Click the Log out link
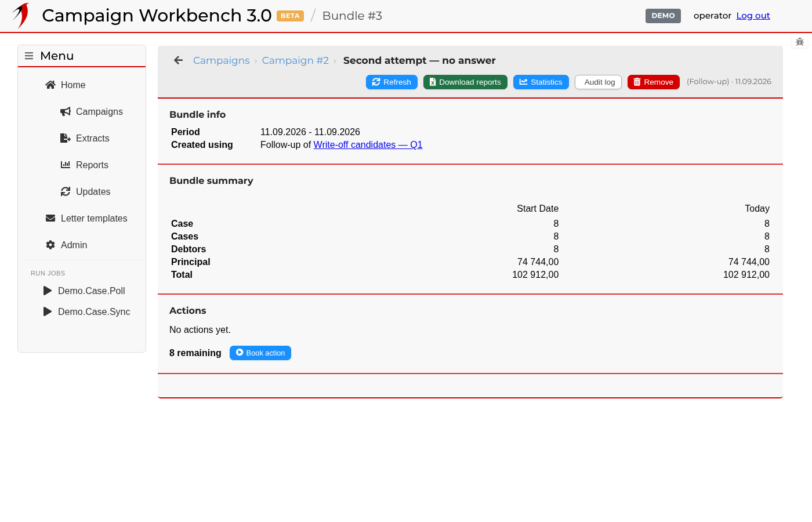The height and width of the screenshot is (522, 812). [753, 16]
